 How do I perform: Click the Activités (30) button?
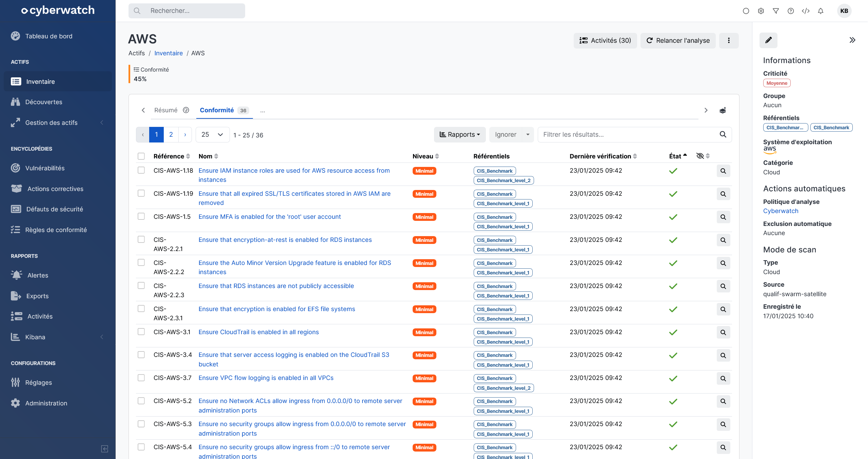pos(605,41)
